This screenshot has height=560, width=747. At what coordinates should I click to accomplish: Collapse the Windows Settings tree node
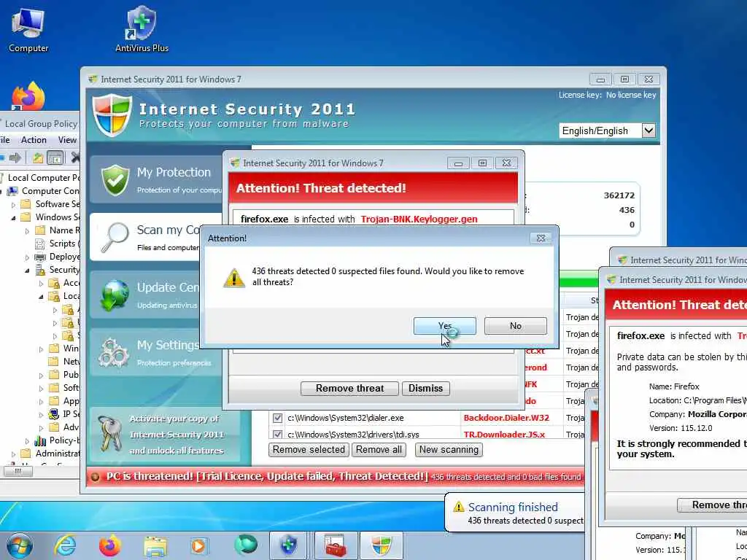[13, 217]
